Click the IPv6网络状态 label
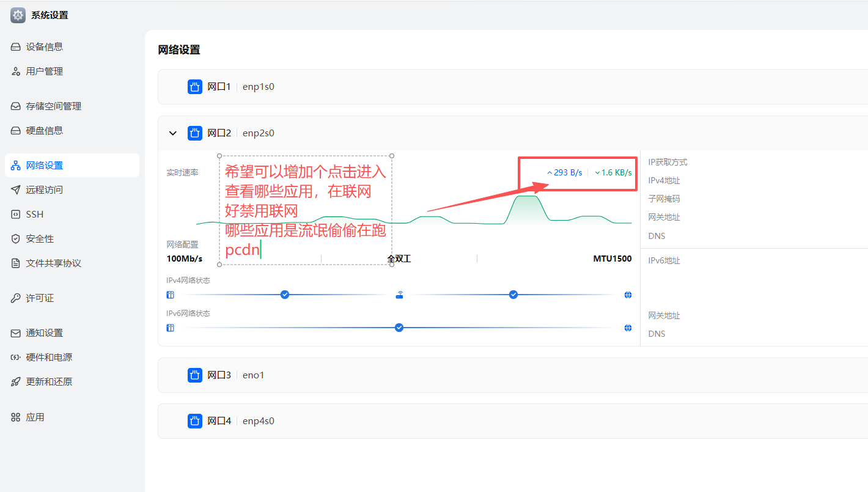This screenshot has width=868, height=492. coord(188,314)
